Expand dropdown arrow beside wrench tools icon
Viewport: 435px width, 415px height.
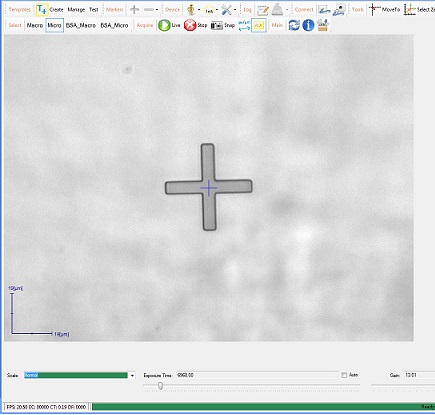pyautogui.click(x=235, y=10)
